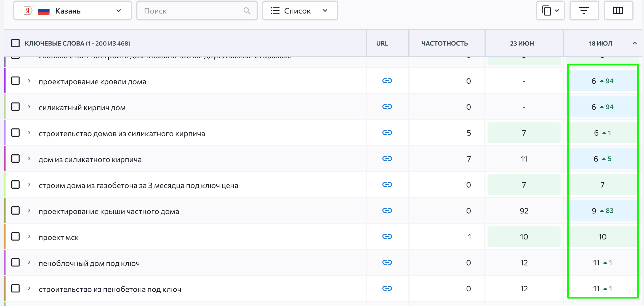Open URL link for дом из силикатного кирпича

[x=387, y=159]
